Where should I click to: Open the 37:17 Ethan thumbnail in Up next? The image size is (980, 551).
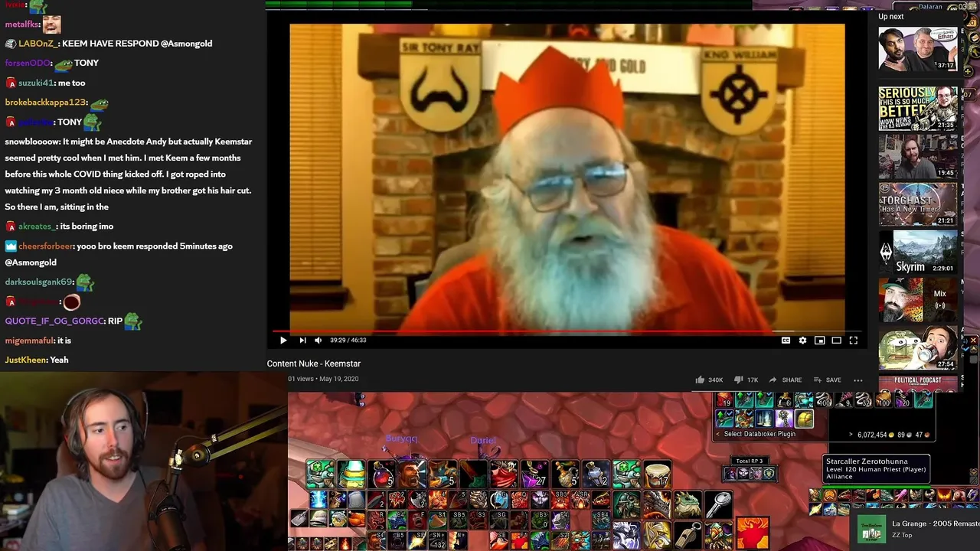pos(917,49)
